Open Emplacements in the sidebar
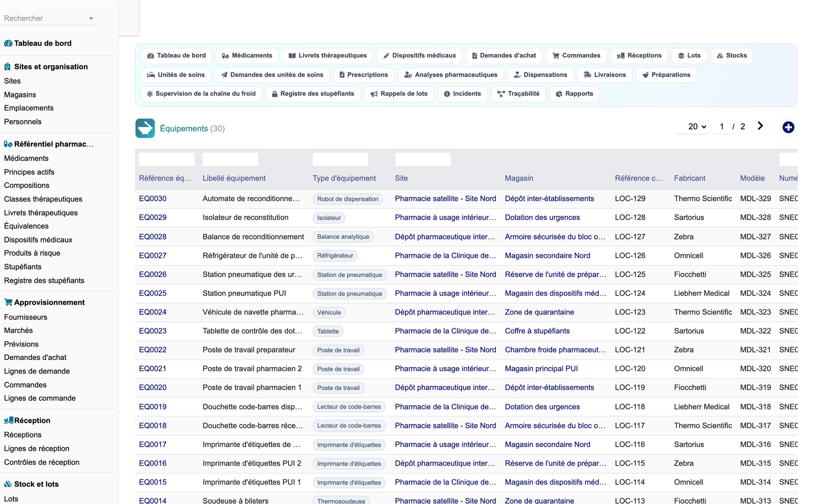The height and width of the screenshot is (504, 815). [29, 108]
